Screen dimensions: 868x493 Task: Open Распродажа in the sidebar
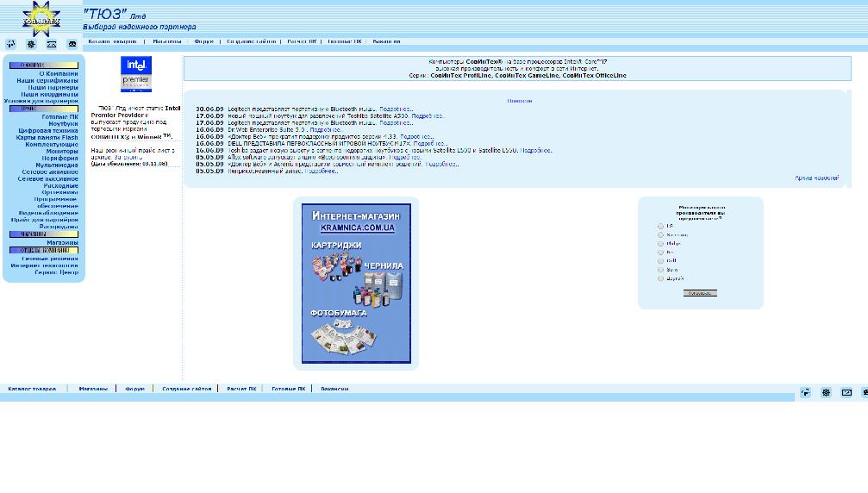point(58,227)
